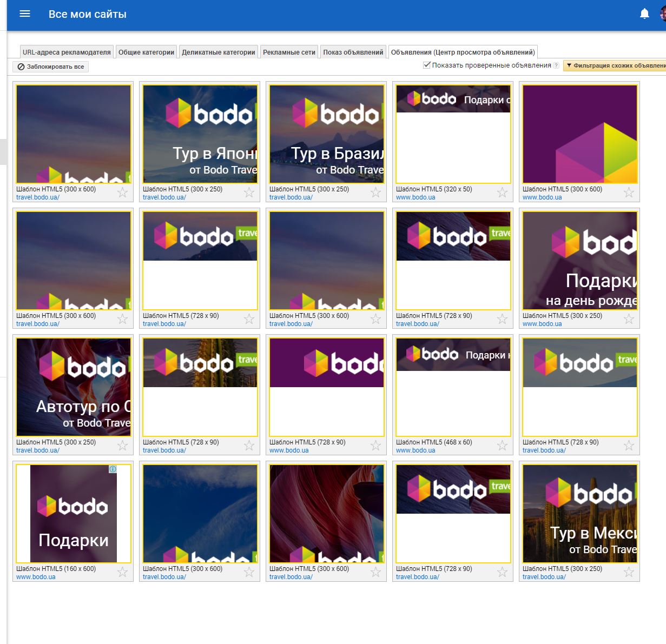
Task: Star the cactus 728 x 90 banner ad
Action: pos(249,446)
